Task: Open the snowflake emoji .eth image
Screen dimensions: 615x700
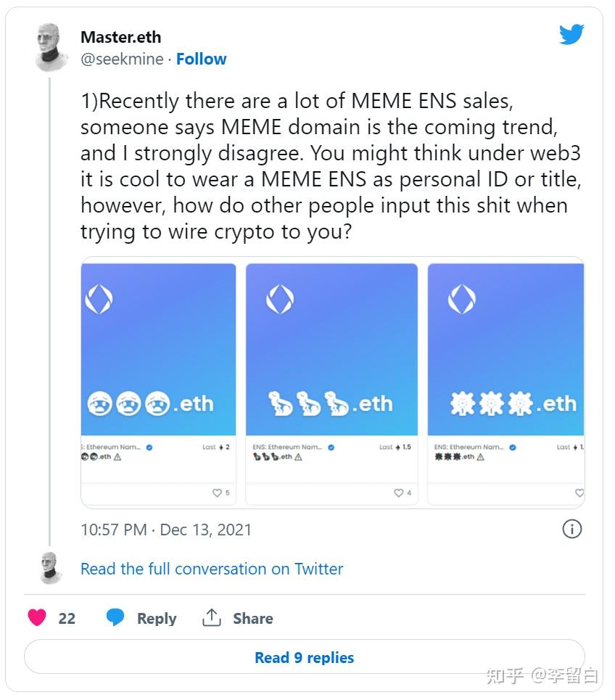Action: 505,348
